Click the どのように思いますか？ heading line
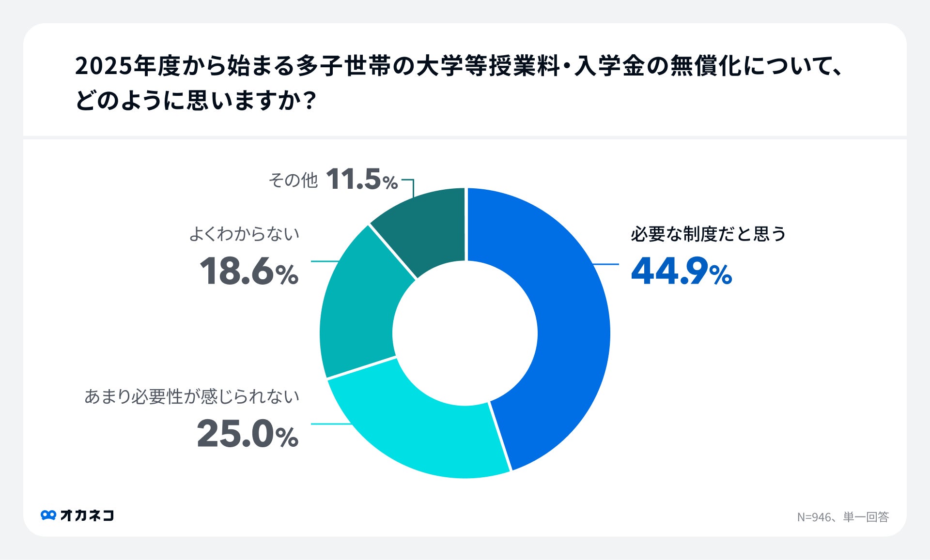Viewport: 930px width, 560px height. tap(196, 101)
